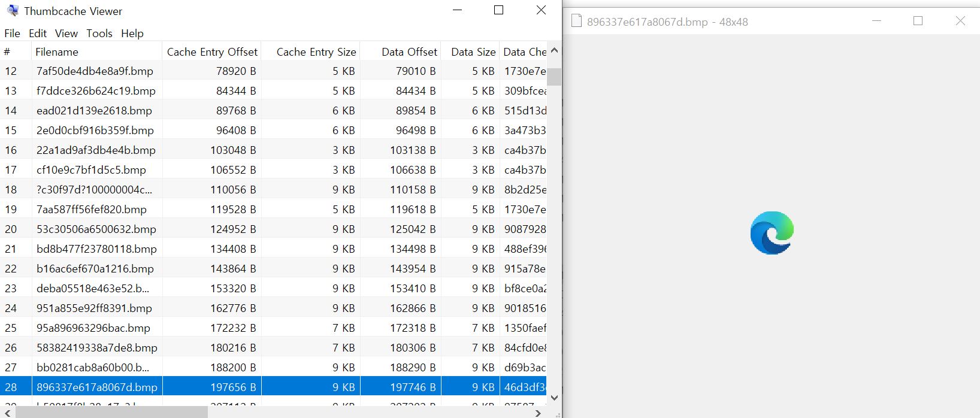Select row f7ddce326b624c19.bmp
The height and width of the screenshot is (418, 980).
click(273, 90)
